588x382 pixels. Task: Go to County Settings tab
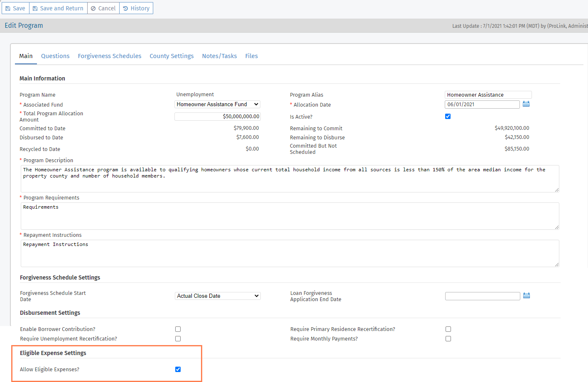pyautogui.click(x=171, y=56)
